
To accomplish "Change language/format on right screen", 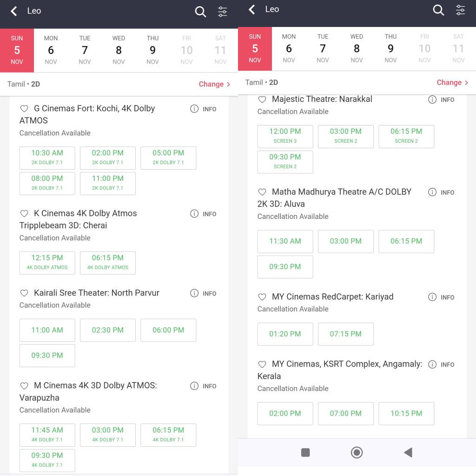I will click(x=452, y=83).
